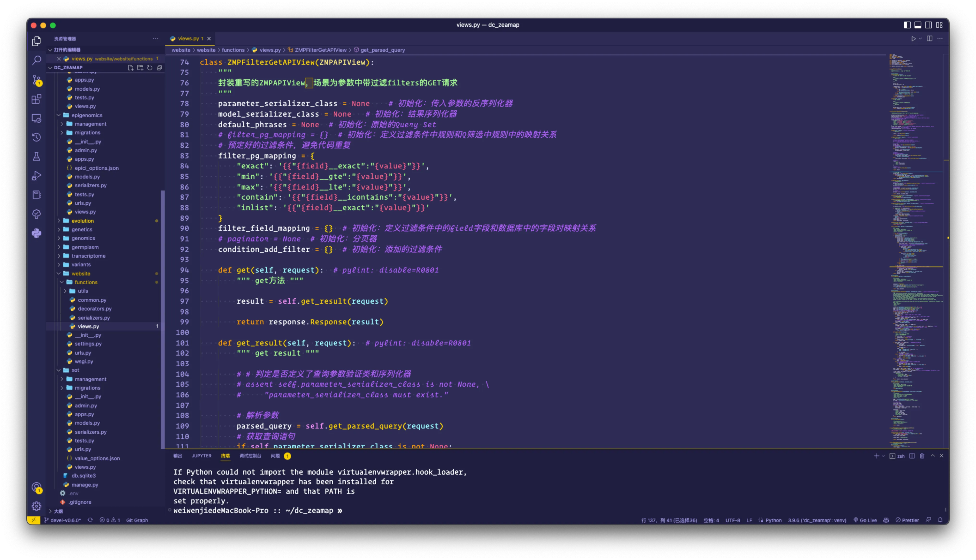Collapse the website folder
The width and height of the screenshot is (976, 560).
coord(81,274)
